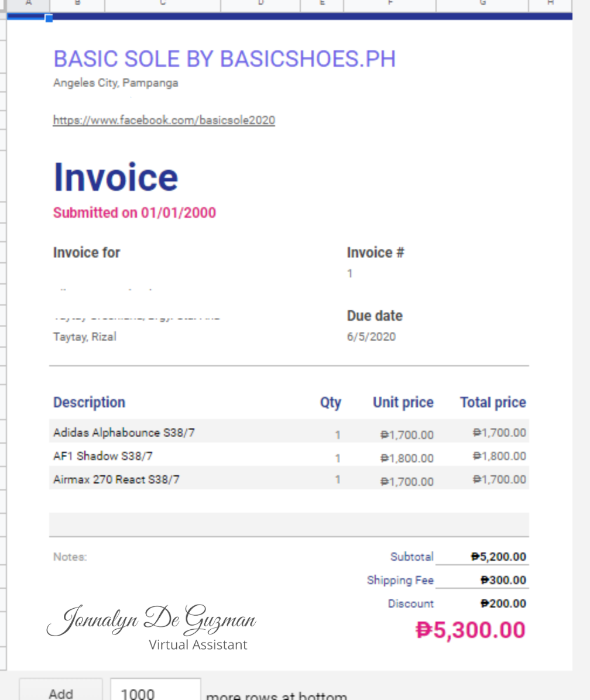Click the Qty column header cell
The height and width of the screenshot is (700, 590).
[330, 403]
